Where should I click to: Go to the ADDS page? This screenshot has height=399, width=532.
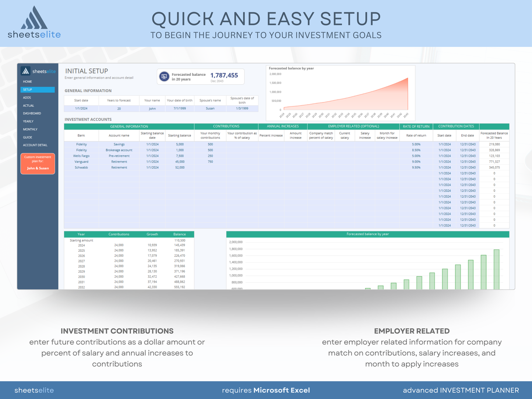pyautogui.click(x=27, y=98)
